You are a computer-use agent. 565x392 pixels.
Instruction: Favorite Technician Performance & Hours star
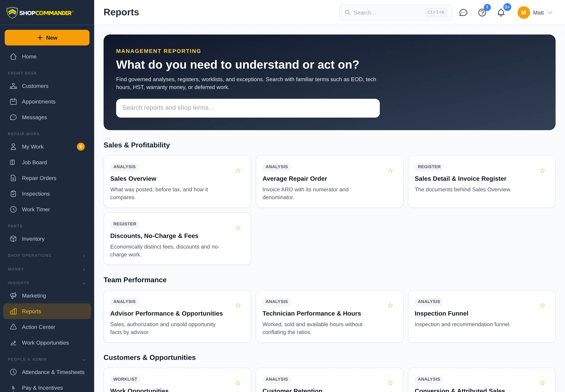pos(390,305)
